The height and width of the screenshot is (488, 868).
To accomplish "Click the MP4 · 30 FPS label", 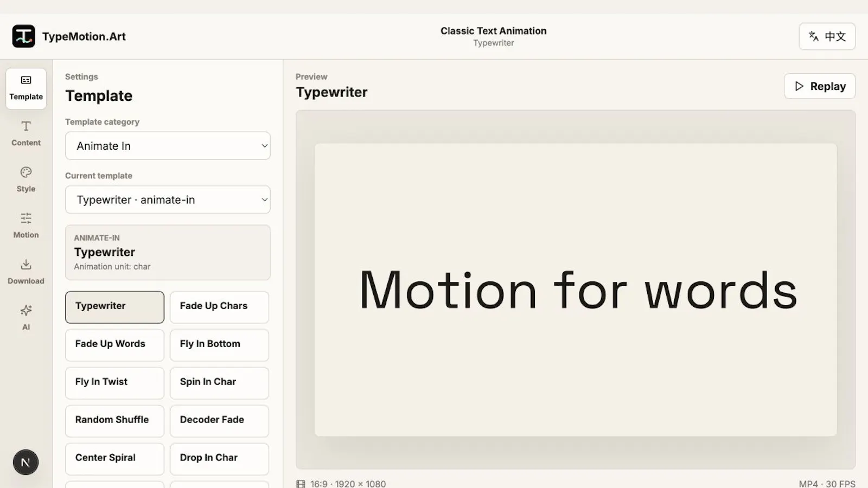I will pos(827,484).
